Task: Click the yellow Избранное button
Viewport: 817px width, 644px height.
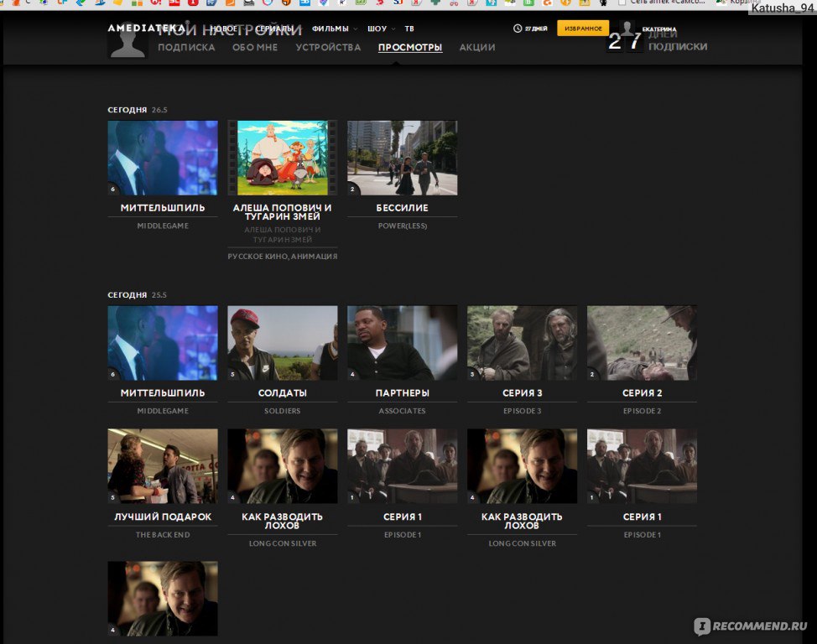Action: [x=583, y=29]
